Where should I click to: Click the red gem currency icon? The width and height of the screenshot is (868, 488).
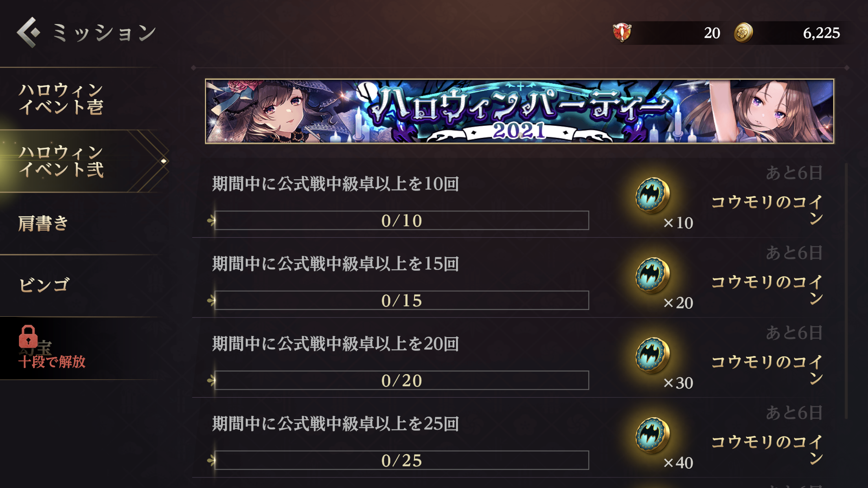[x=622, y=33]
